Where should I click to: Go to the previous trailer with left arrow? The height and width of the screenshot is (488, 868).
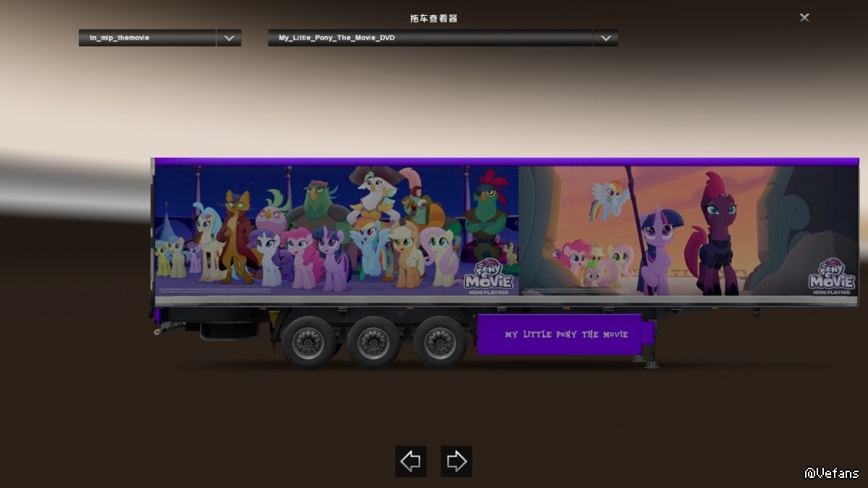(411, 461)
